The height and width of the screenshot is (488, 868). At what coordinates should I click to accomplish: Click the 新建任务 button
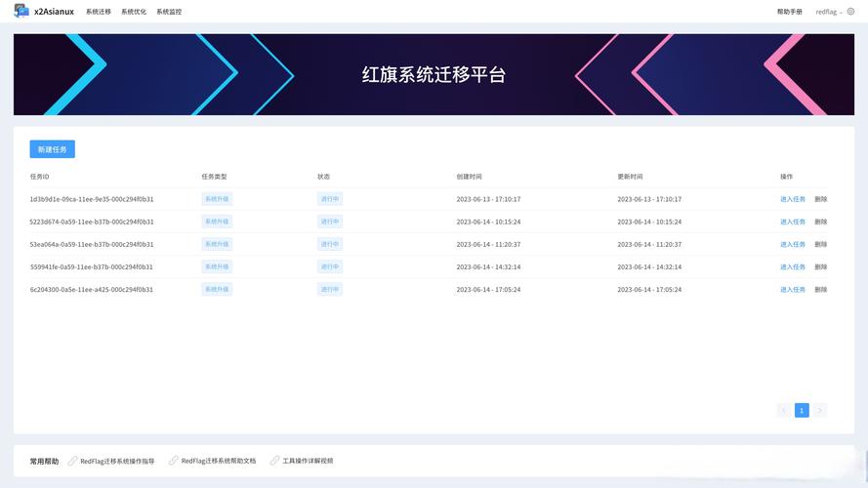pos(52,149)
